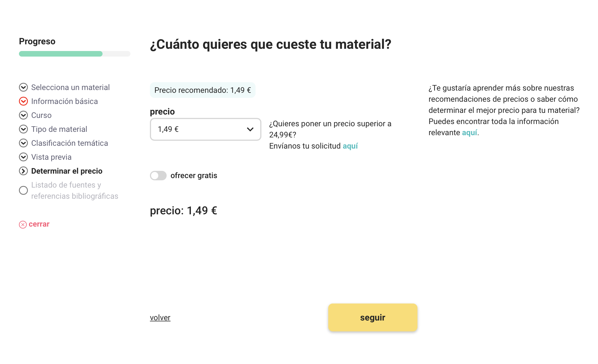This screenshot has height=364, width=598.
Task: Enable the ofrecer gratis switch
Action: click(x=158, y=176)
